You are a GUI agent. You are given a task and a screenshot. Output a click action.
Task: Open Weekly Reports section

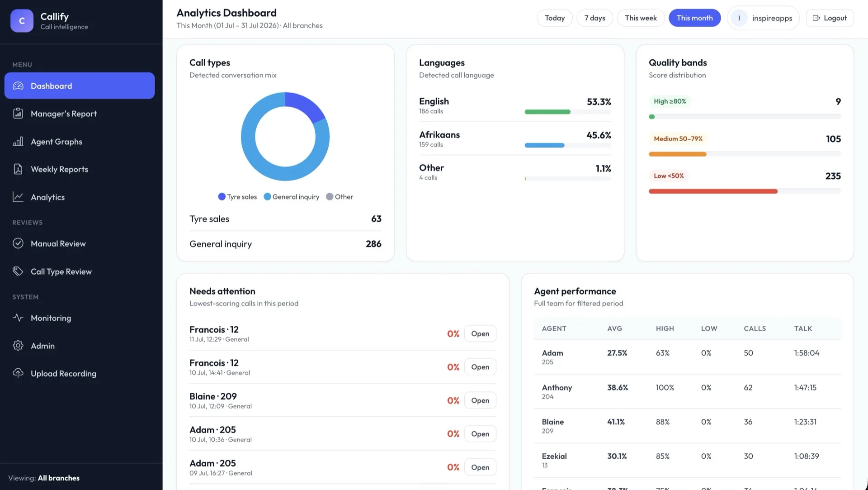(x=80, y=169)
